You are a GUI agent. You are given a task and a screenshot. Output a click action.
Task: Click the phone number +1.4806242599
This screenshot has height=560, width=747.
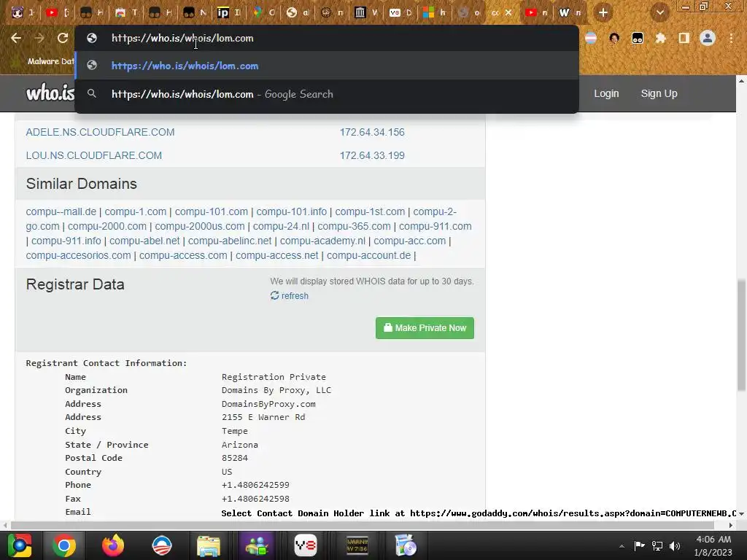[x=255, y=485]
